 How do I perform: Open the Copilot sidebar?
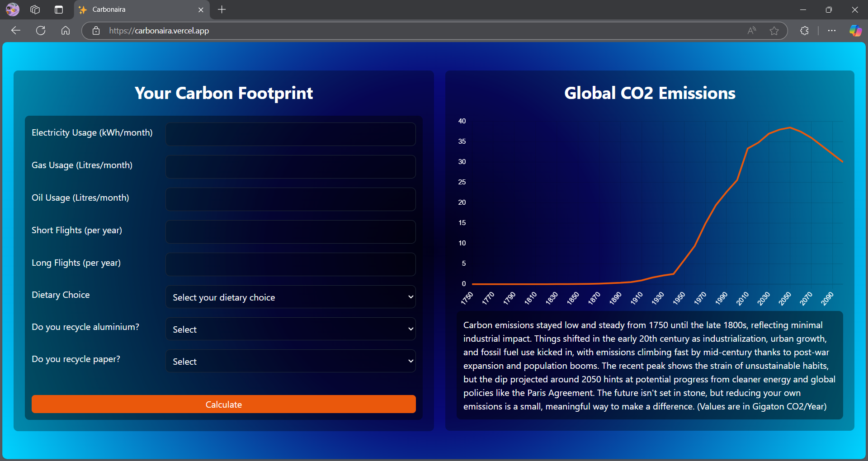click(855, 31)
